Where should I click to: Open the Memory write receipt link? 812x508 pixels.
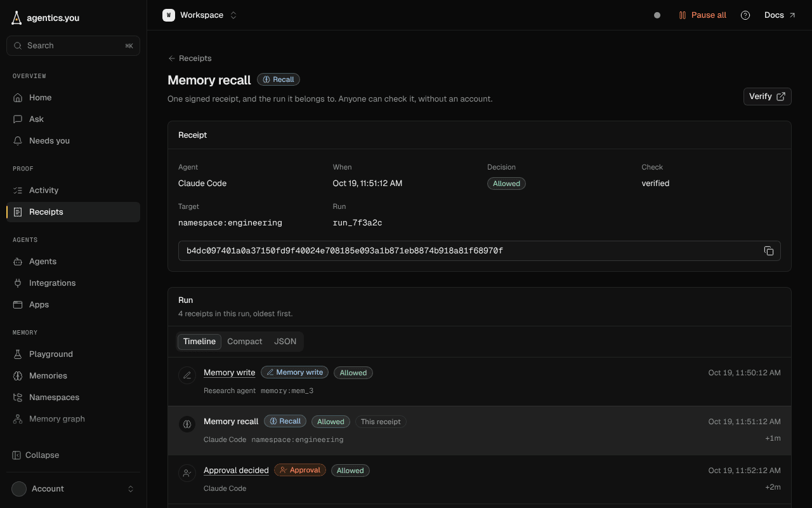(x=229, y=373)
